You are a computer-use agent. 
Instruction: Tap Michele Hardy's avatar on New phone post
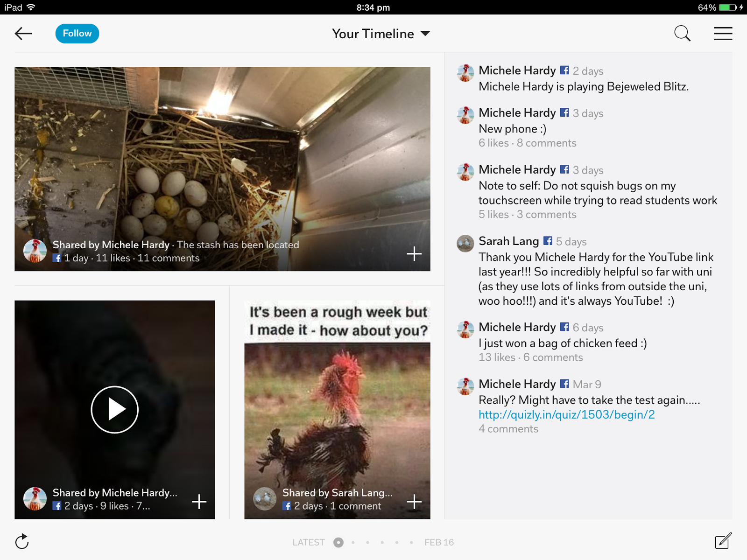(x=465, y=115)
